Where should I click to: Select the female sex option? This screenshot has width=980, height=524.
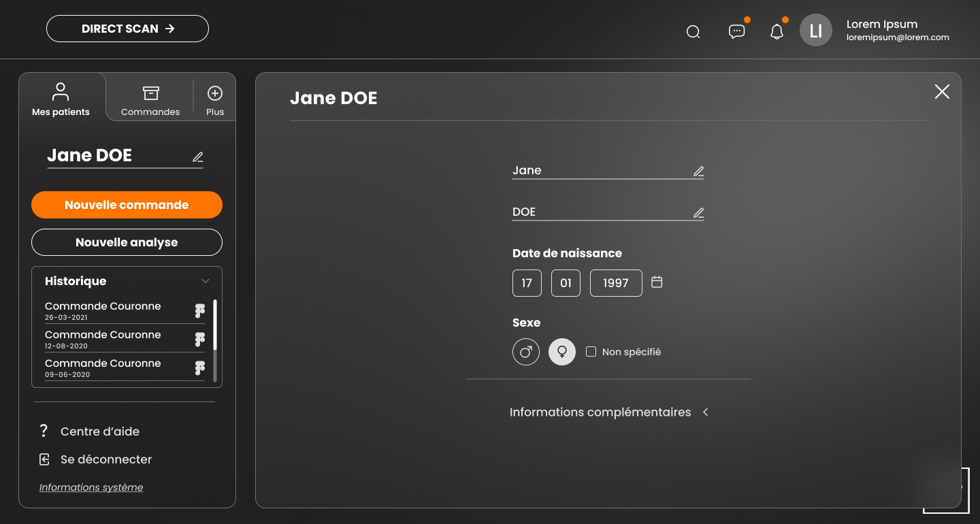[x=562, y=352]
